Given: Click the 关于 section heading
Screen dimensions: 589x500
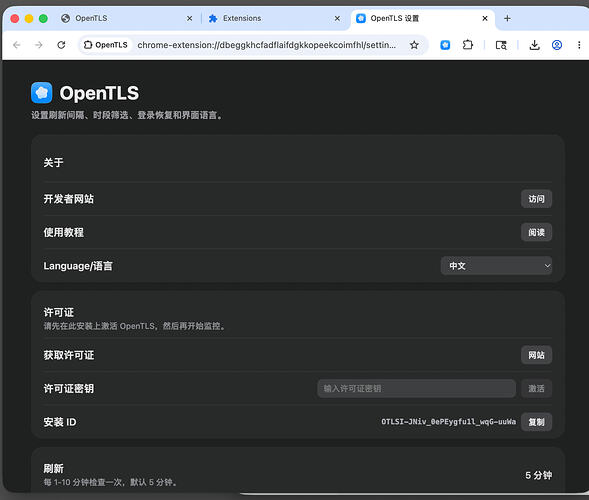Looking at the screenshot, I should (x=53, y=163).
